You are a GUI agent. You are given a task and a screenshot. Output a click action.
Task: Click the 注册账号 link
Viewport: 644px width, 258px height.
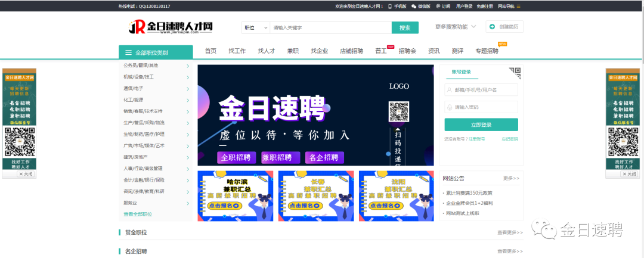[x=477, y=139]
